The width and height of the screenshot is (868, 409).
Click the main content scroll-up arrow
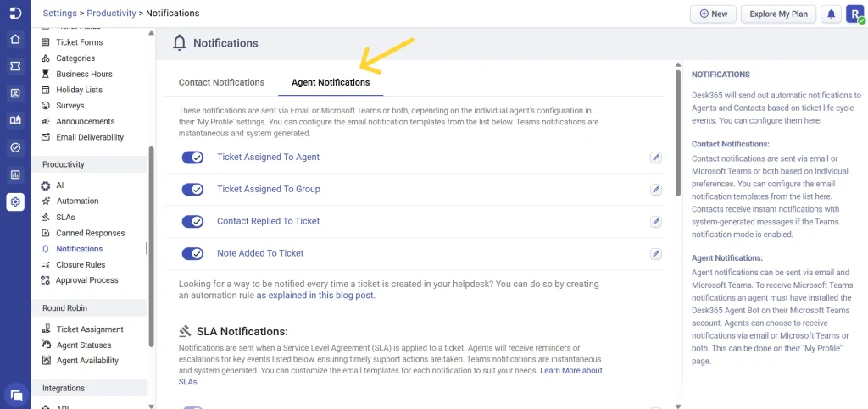(679, 64)
